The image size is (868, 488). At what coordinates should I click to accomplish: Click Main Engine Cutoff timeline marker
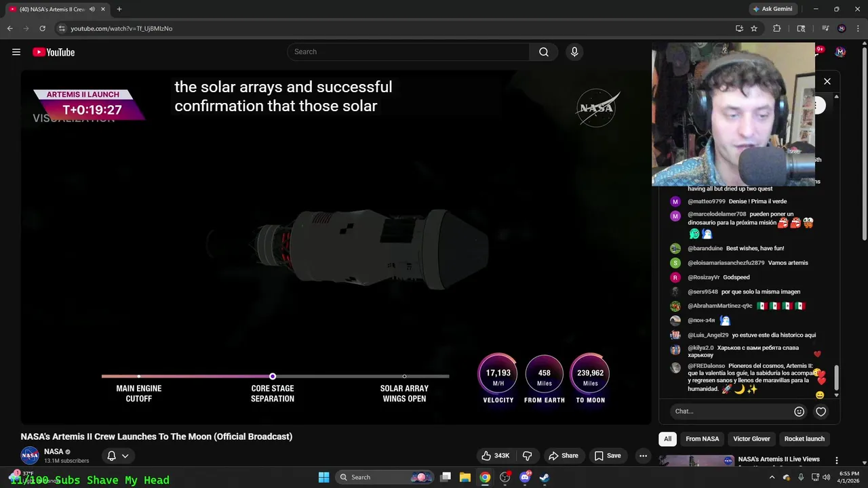point(139,376)
